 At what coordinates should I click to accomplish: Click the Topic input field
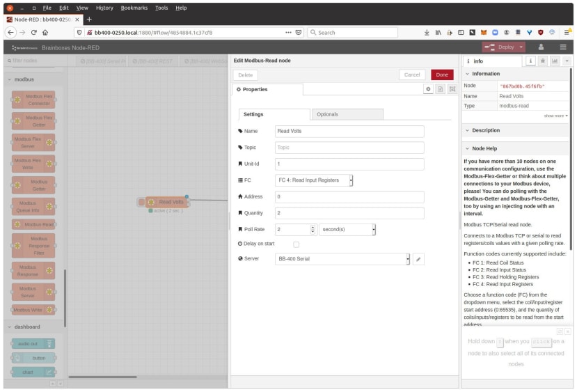(x=349, y=148)
